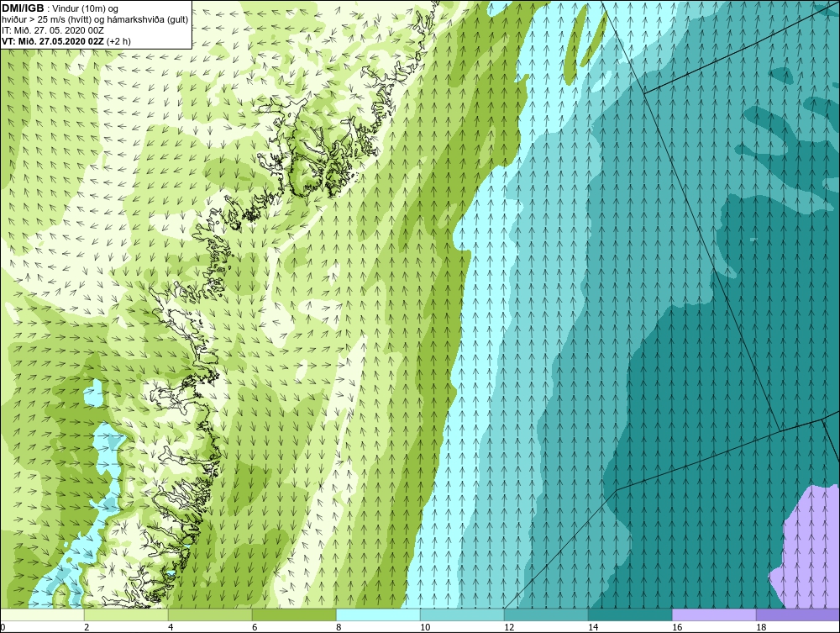Click the 16–18 m/s lavender legend swatch
The width and height of the screenshot is (840, 633).
pyautogui.click(x=714, y=615)
